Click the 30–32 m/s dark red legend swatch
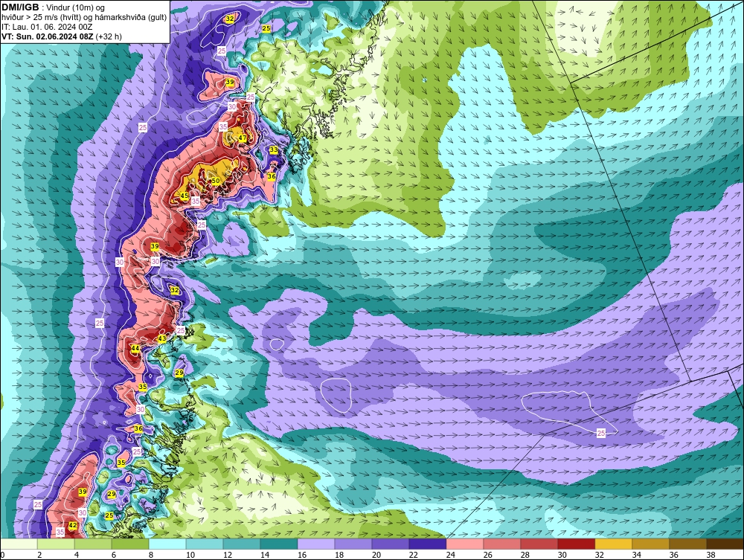The height and width of the screenshot is (560, 744). pyautogui.click(x=577, y=544)
